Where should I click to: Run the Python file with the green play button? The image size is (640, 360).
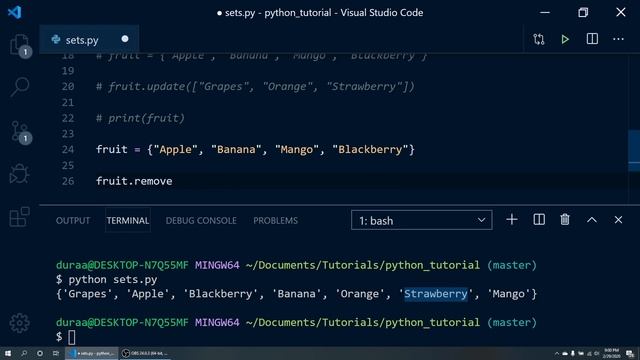tap(565, 39)
